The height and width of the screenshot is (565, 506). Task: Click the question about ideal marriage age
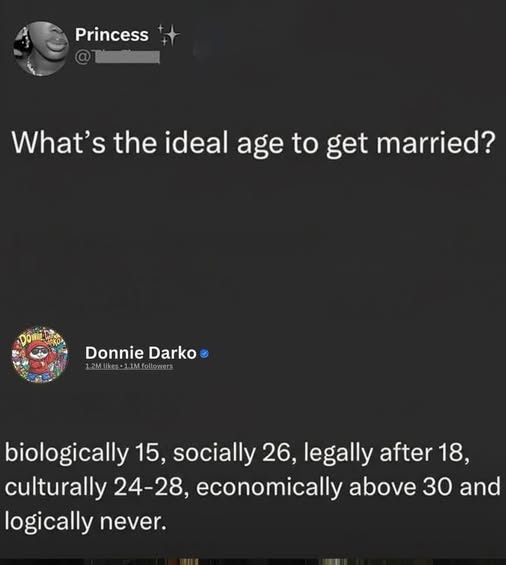pyautogui.click(x=253, y=143)
